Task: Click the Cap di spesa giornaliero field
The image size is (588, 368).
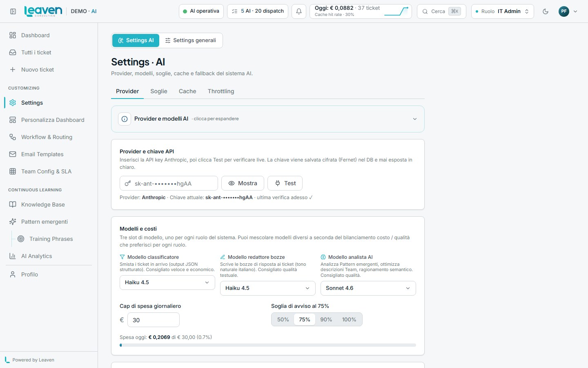Action: (x=154, y=320)
